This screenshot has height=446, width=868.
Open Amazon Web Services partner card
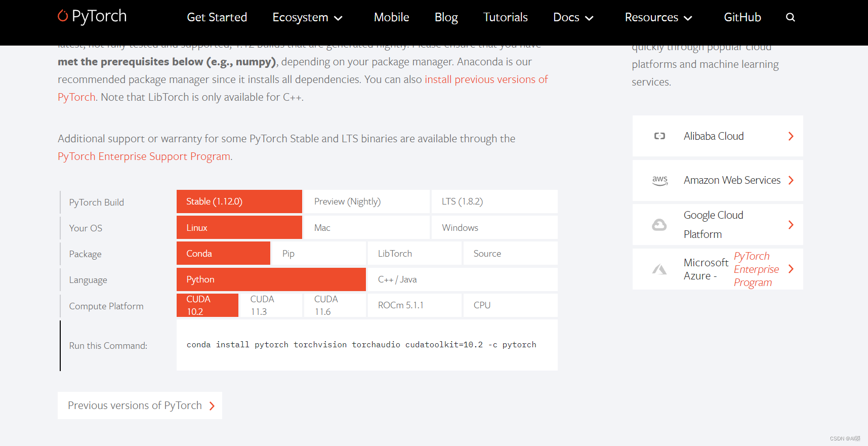pyautogui.click(x=718, y=180)
